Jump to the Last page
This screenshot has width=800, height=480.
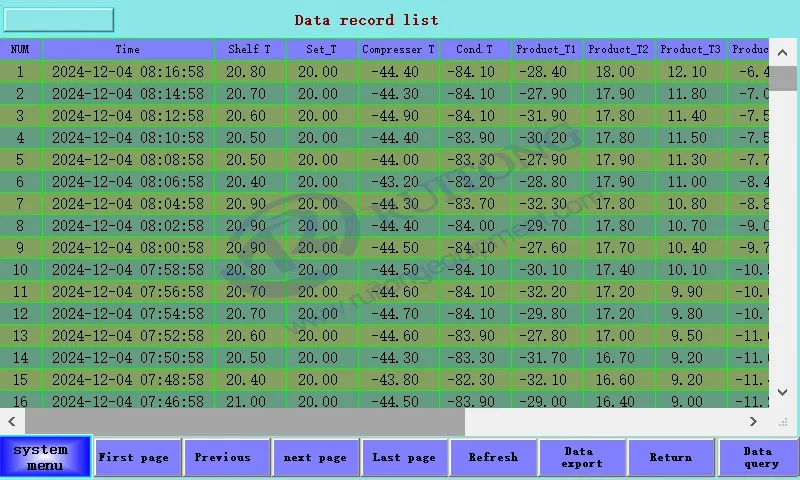404,457
